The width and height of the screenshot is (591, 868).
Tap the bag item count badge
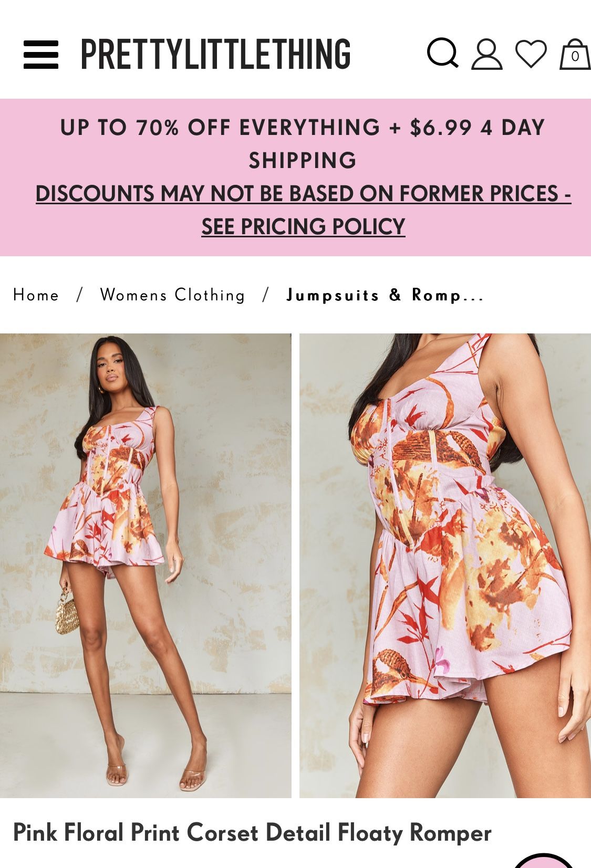click(x=575, y=57)
